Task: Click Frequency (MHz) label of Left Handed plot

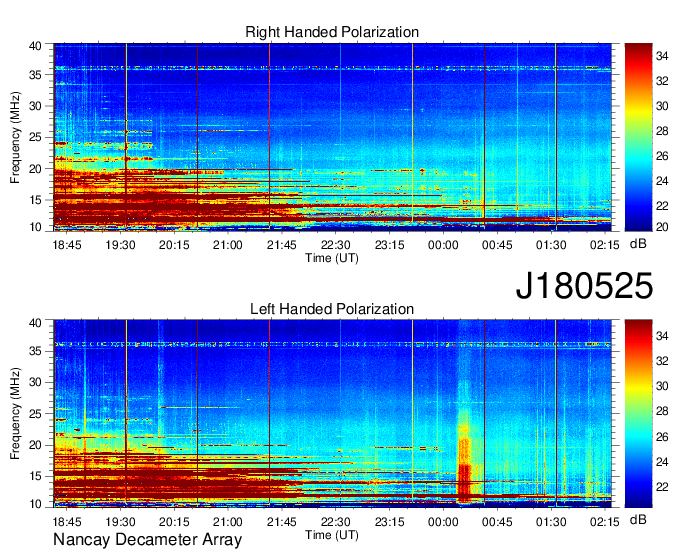Action: point(15,414)
